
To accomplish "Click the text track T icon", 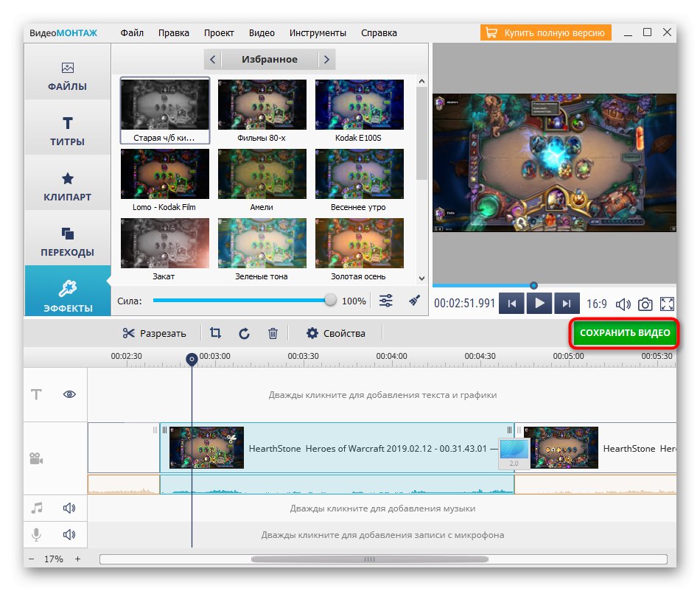I will [36, 394].
